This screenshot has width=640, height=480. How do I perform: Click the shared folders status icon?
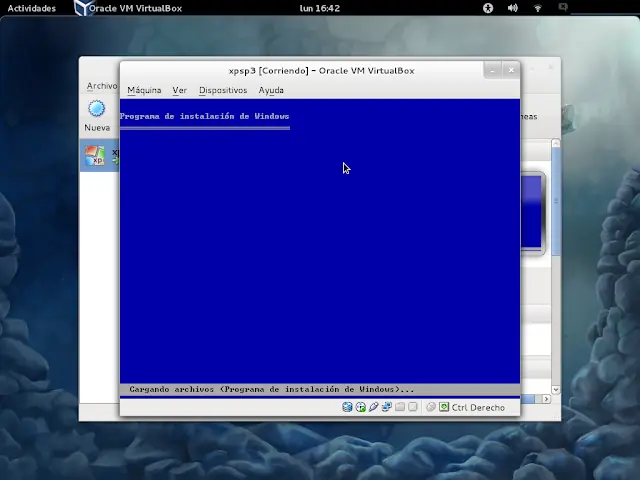[400, 407]
